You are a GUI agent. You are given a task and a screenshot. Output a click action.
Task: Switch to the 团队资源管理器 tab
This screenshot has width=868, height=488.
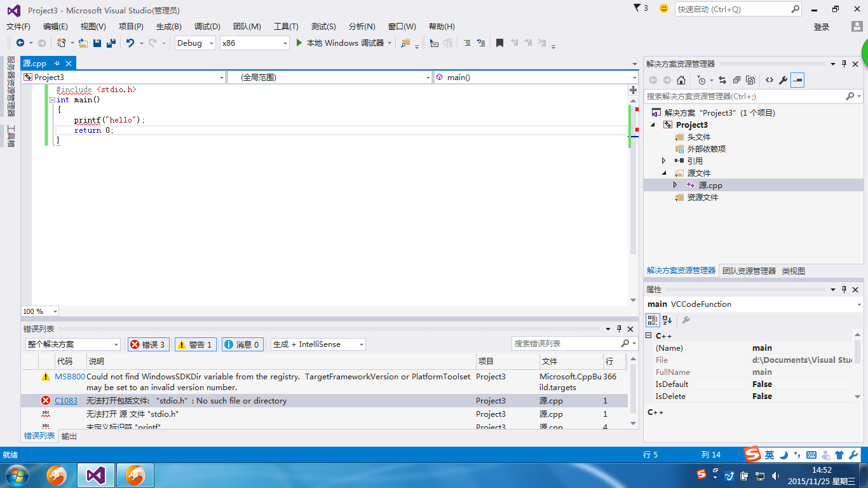[x=749, y=271]
